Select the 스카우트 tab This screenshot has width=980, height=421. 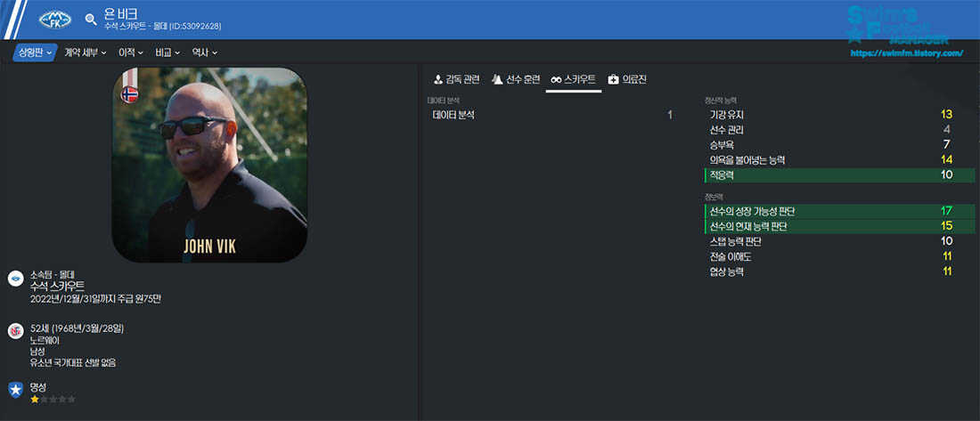(573, 79)
